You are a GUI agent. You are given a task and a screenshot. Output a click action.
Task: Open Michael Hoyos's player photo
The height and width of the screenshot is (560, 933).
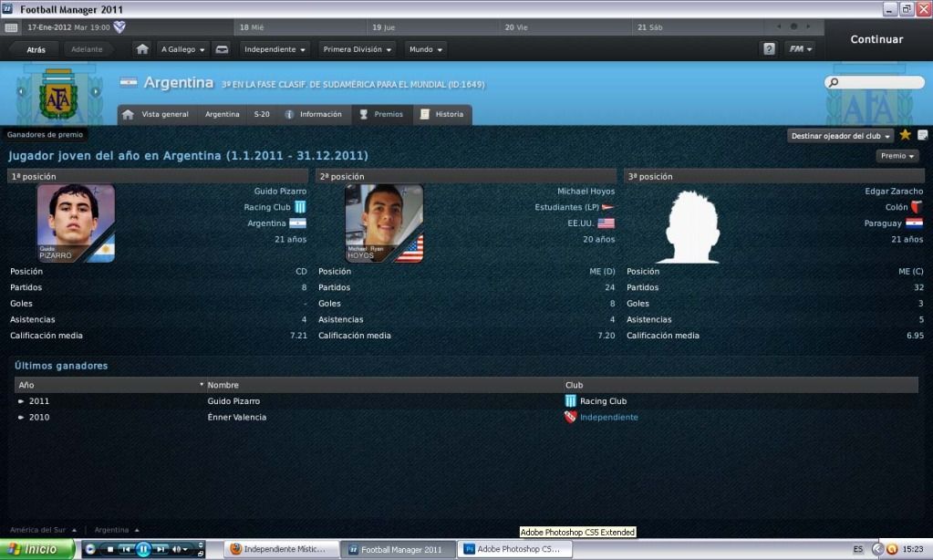[384, 223]
